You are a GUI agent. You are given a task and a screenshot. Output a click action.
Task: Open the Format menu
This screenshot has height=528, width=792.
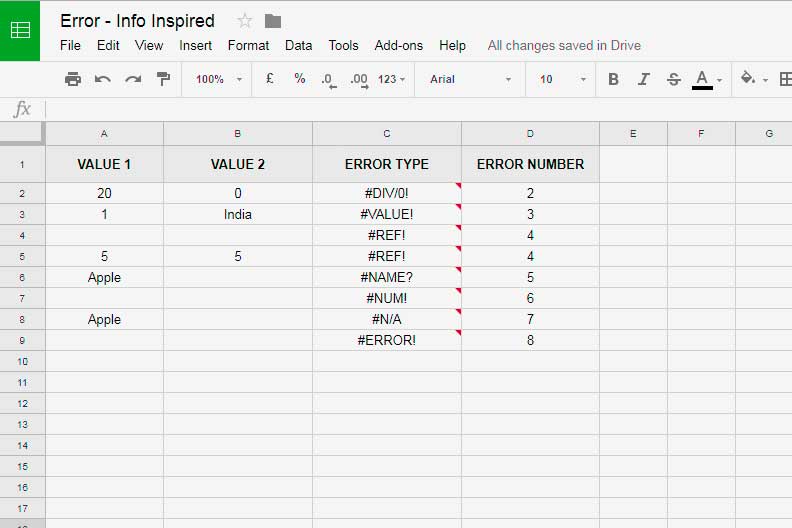pyautogui.click(x=249, y=45)
